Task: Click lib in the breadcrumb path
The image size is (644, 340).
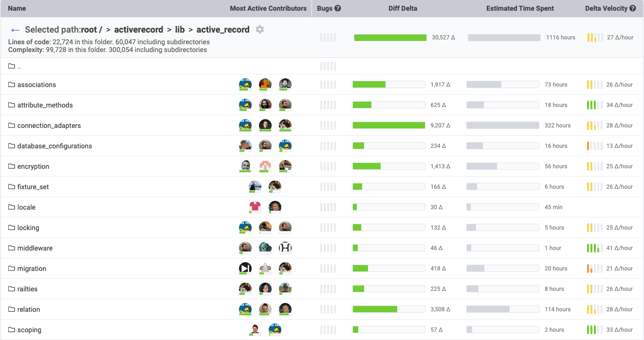Action: [180, 30]
